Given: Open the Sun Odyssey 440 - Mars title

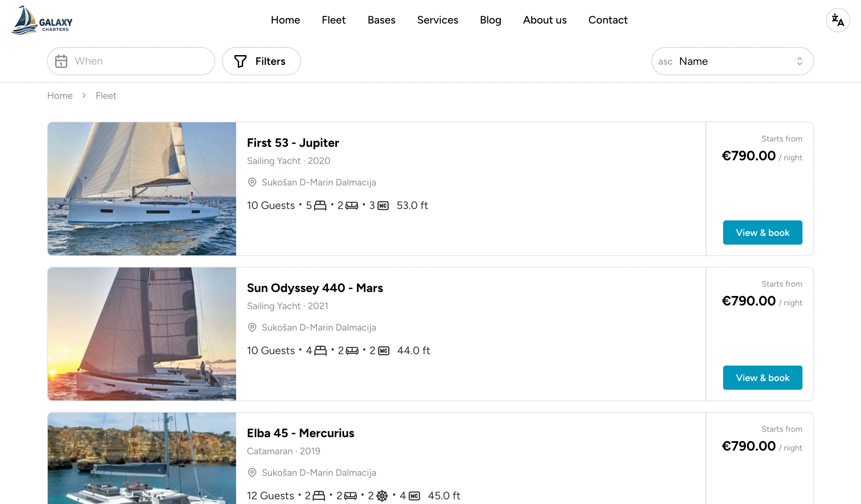Looking at the screenshot, I should [x=315, y=288].
